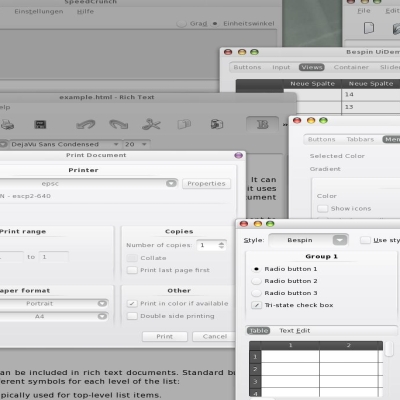Select Radio button 2

256,281
